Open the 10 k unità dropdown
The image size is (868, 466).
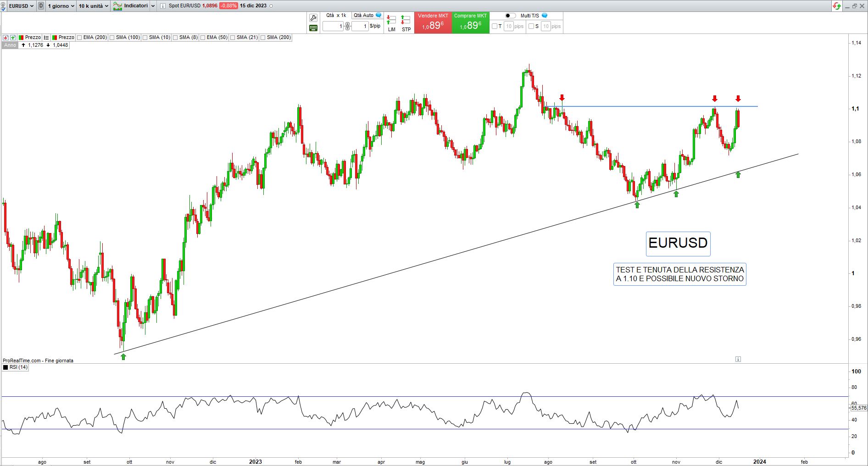point(93,6)
